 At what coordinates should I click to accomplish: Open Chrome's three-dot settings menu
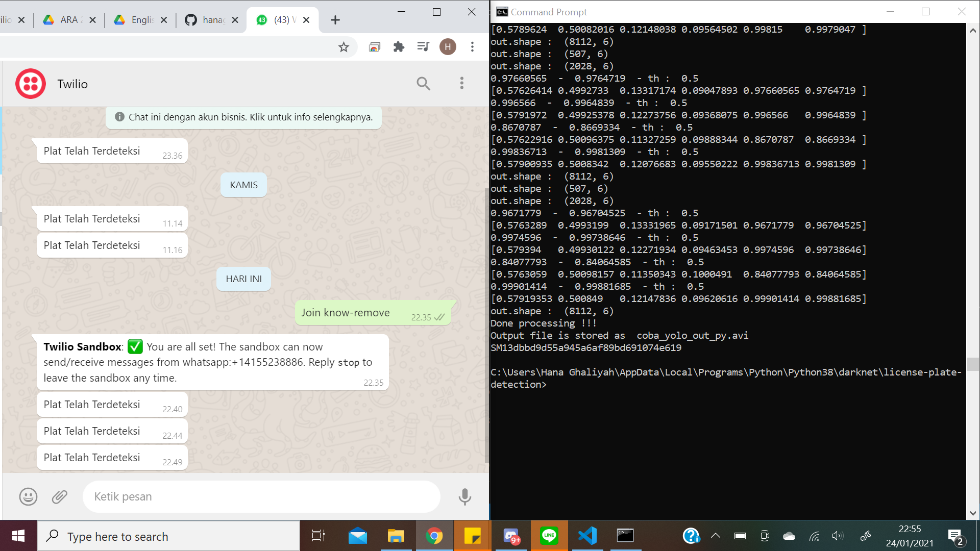pyautogui.click(x=472, y=47)
